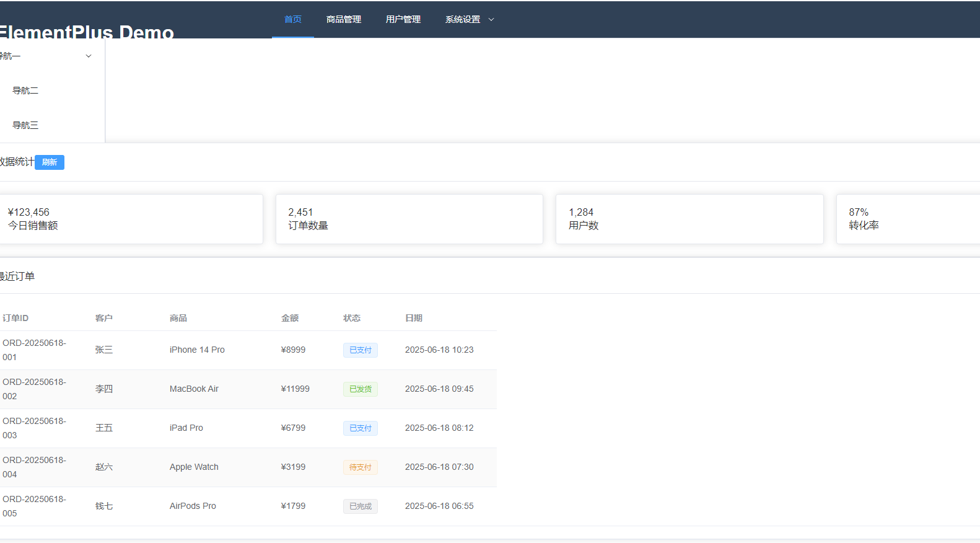Click the iPad Pro product cell

(x=186, y=428)
